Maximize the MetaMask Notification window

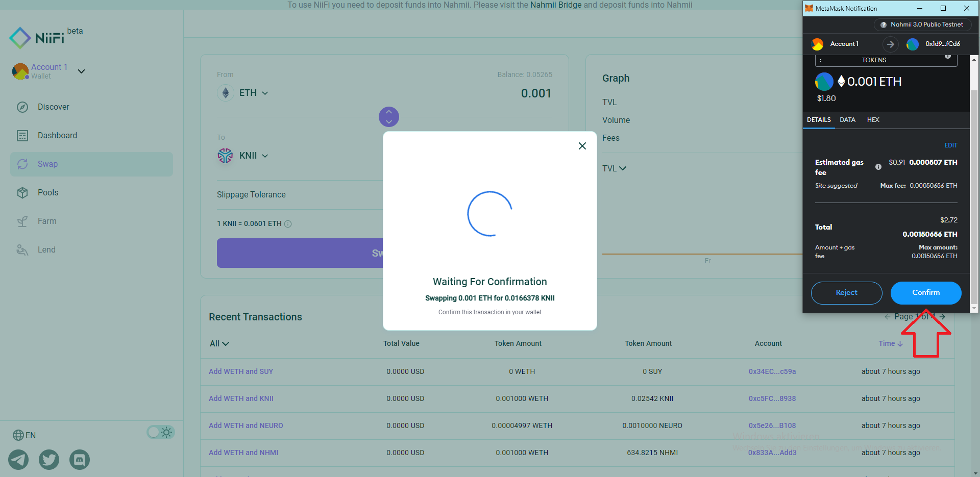pos(943,8)
